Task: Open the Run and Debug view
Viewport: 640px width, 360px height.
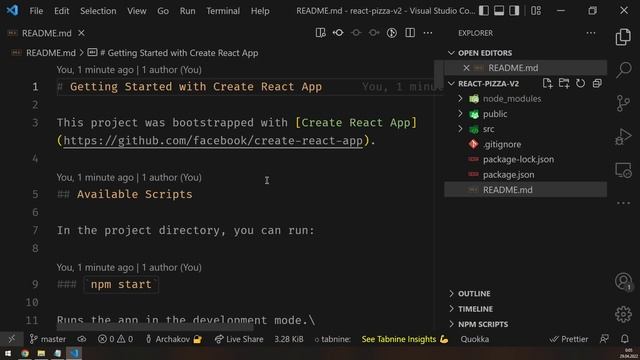Action: click(623, 136)
